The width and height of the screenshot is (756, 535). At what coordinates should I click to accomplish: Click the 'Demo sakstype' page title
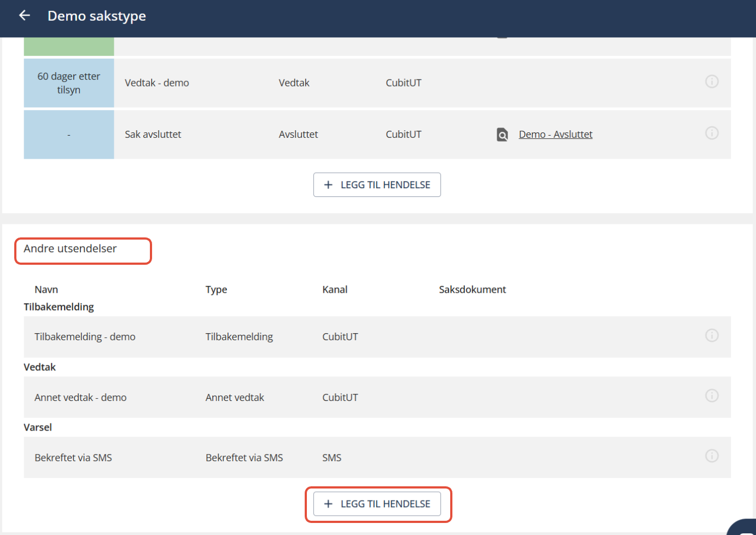(x=97, y=16)
